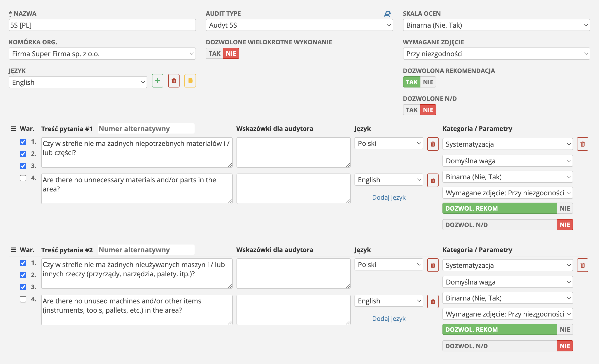Check variant 4 checkbox in question #1
Screen dimensions: 599x364
(23, 178)
